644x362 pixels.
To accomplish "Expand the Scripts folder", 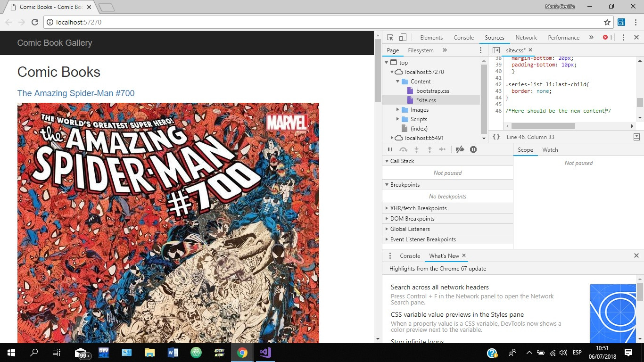I will (x=398, y=119).
